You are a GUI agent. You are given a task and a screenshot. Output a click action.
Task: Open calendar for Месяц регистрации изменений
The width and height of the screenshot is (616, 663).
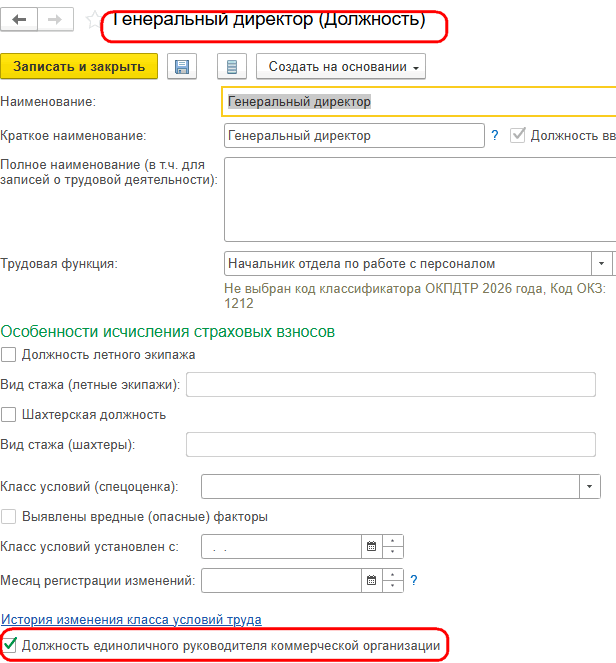(x=372, y=581)
